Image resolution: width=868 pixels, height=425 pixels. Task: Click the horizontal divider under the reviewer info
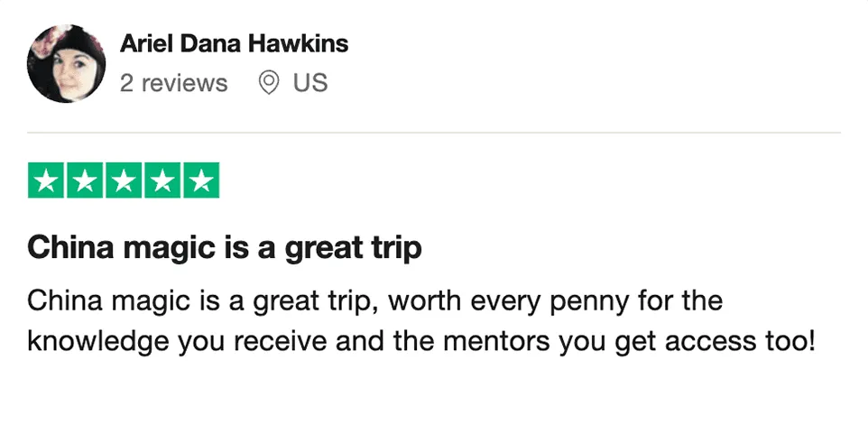coord(434,133)
